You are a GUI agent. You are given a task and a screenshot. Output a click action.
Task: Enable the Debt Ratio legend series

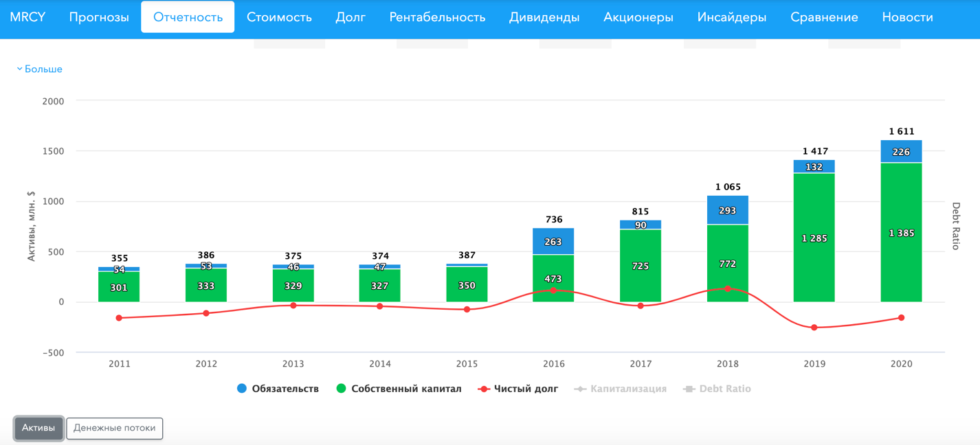pyautogui.click(x=717, y=389)
